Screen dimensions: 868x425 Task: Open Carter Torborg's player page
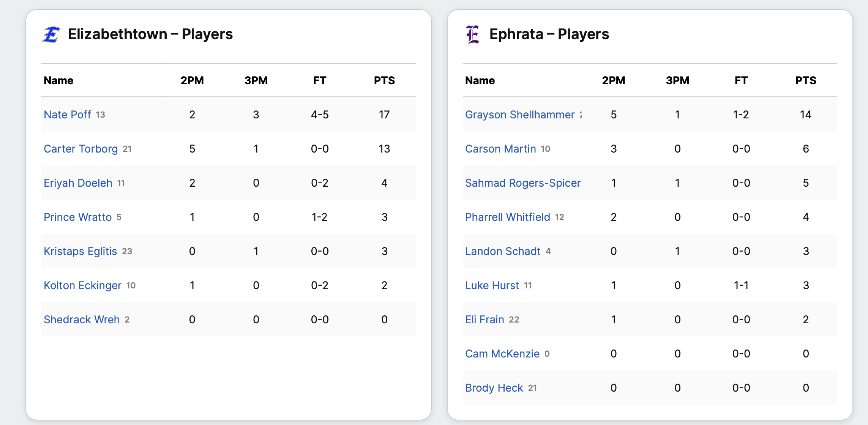click(x=80, y=149)
